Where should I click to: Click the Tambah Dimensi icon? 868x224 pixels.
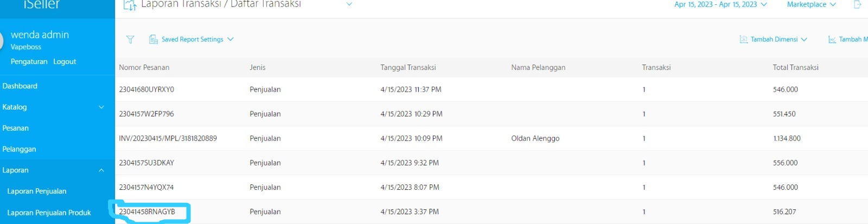743,40
